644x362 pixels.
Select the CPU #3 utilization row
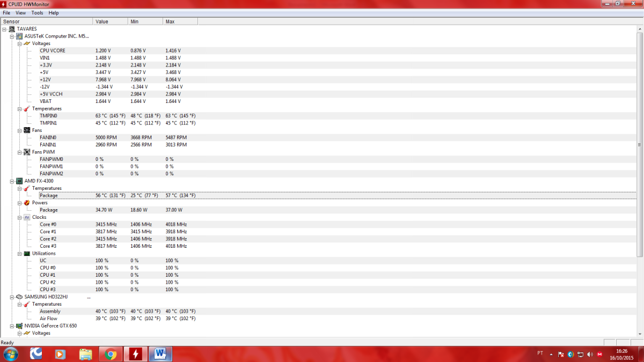click(x=338, y=290)
